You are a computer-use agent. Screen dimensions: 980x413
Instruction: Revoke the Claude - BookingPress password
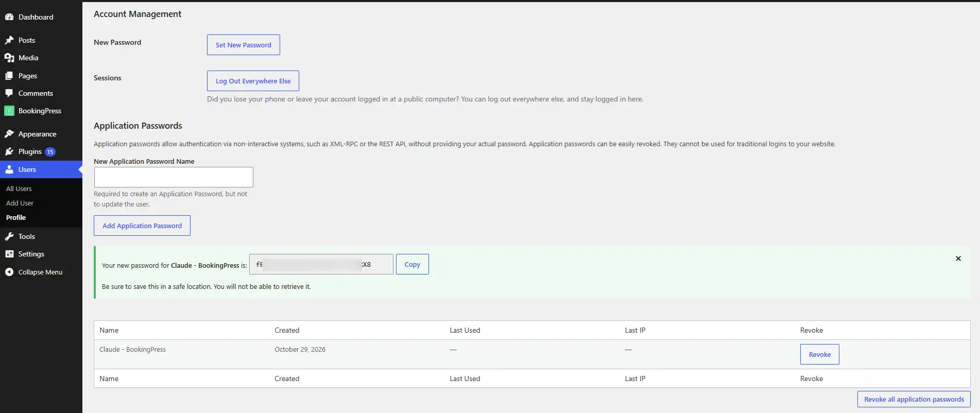click(x=819, y=354)
